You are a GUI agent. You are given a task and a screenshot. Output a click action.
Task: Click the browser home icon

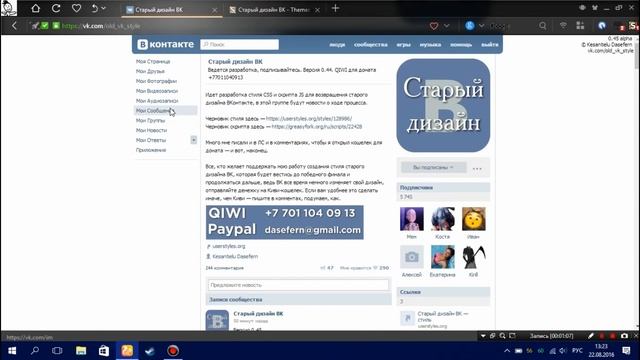[36, 8]
